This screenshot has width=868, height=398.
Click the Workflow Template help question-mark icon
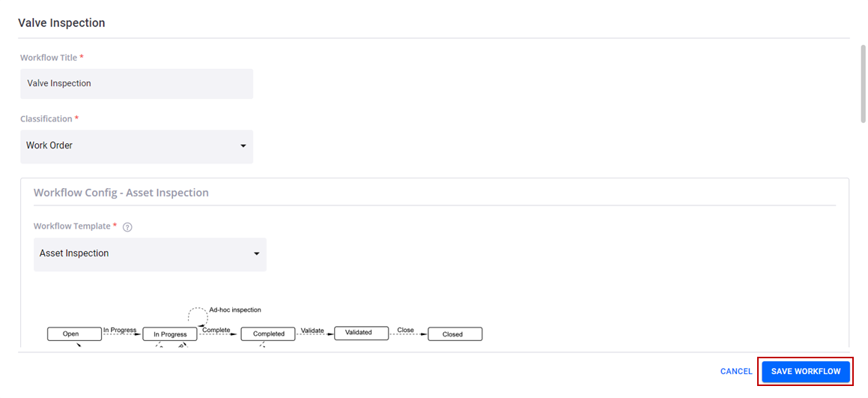click(127, 227)
